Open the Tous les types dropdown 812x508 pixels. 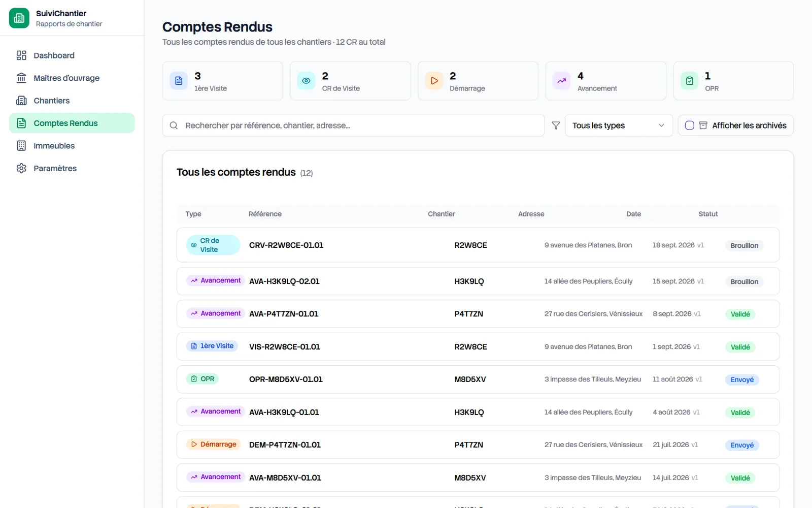point(619,125)
